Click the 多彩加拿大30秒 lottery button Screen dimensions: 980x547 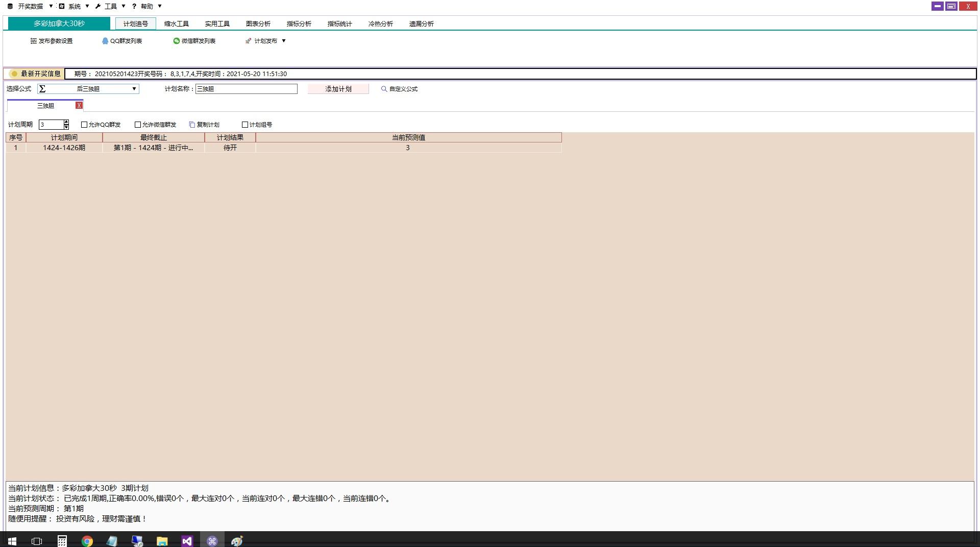point(59,23)
